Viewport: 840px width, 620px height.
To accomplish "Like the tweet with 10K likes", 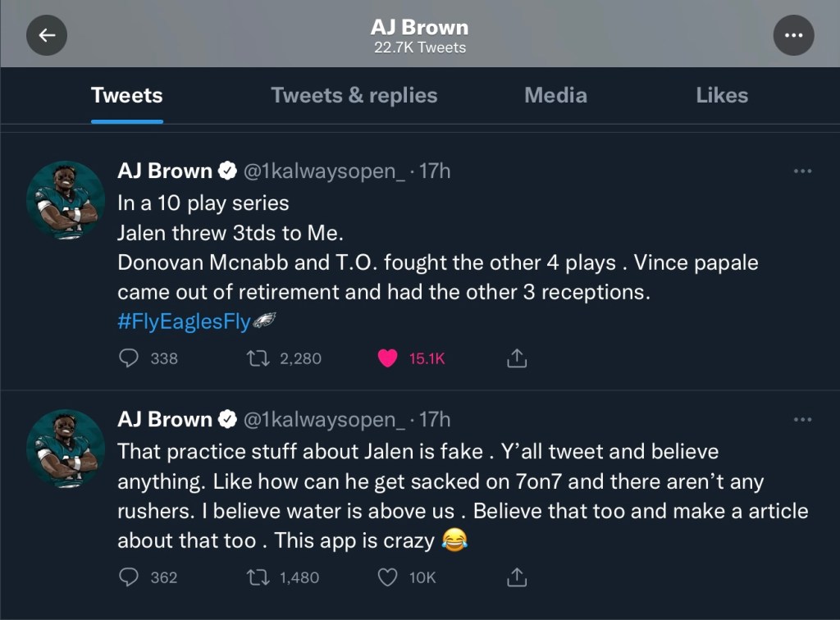I will [388, 577].
